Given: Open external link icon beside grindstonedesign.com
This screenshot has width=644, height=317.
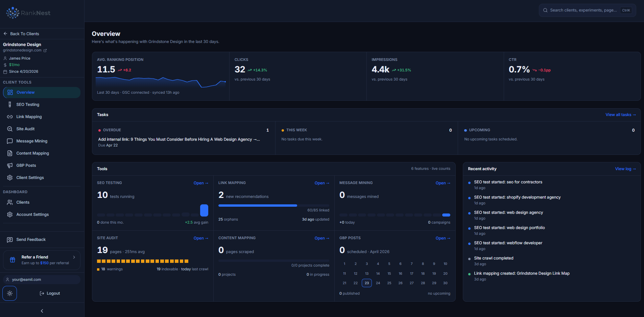Looking at the screenshot, I should (45, 50).
